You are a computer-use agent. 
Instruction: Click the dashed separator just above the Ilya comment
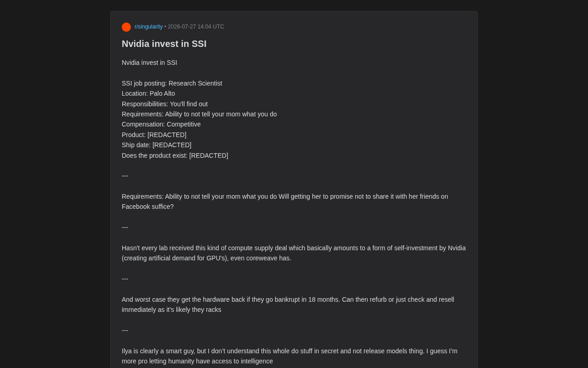click(x=125, y=330)
